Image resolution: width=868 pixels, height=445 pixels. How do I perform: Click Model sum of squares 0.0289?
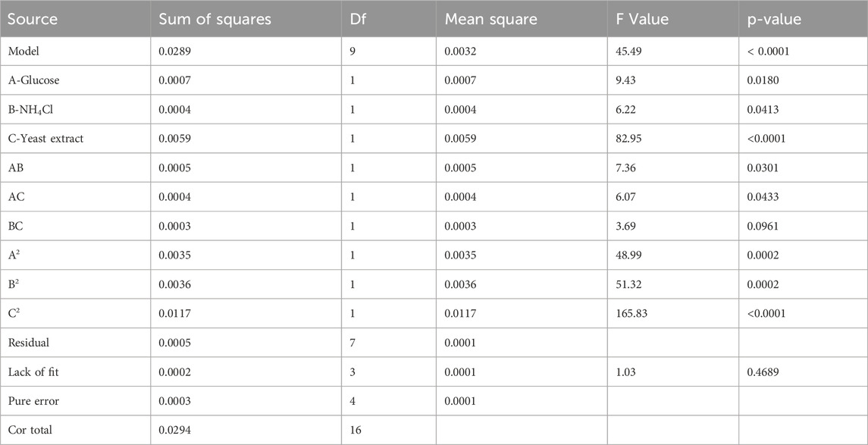(175, 52)
